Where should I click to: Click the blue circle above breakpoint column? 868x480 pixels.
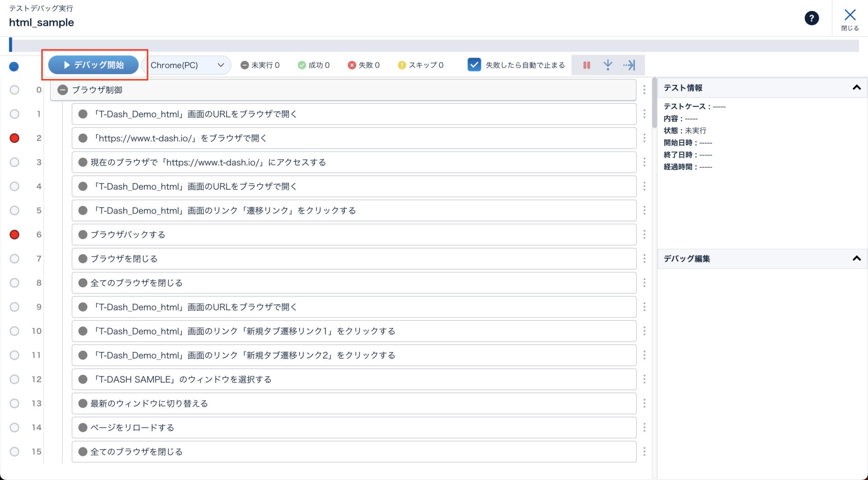click(14, 67)
